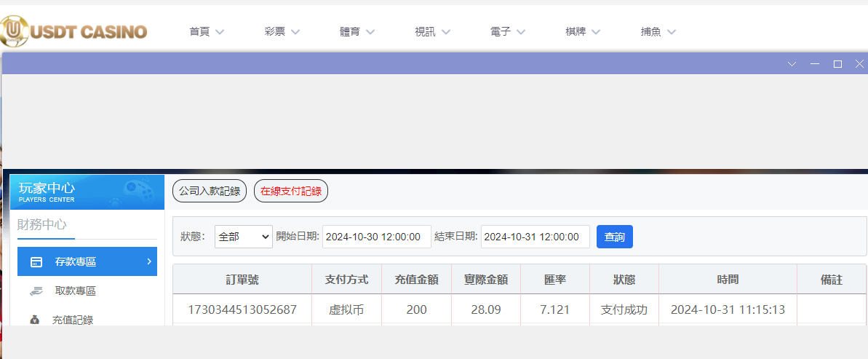Select 存款專區 in the sidebar
The height and width of the screenshot is (359, 868).
(x=87, y=262)
